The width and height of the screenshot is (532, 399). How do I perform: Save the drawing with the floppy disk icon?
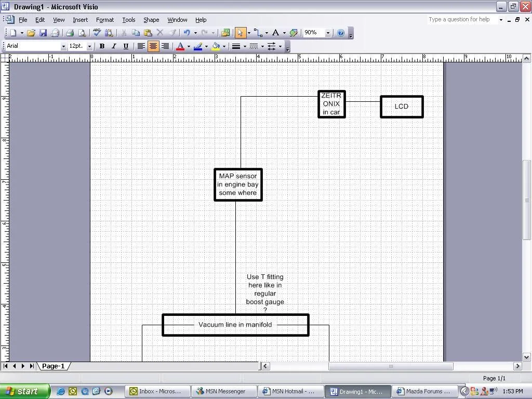pyautogui.click(x=43, y=33)
